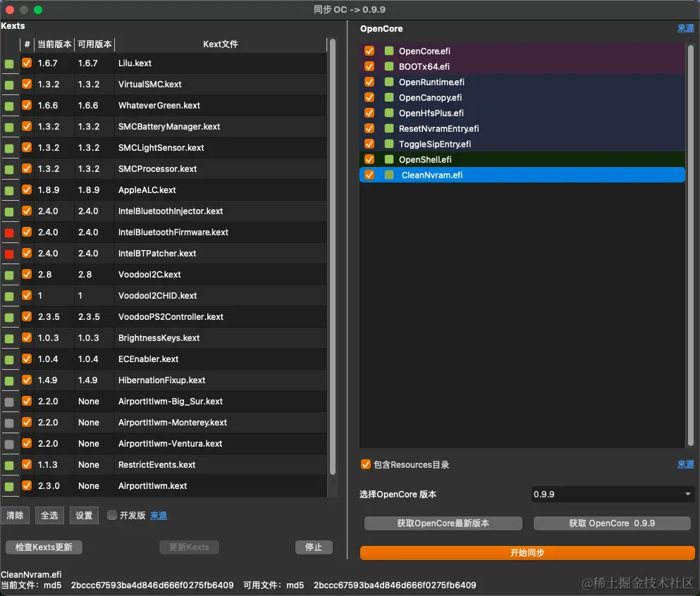Viewport: 700px width, 596px height.
Task: Click the status square next to CleanNvram.efi
Action: tap(389, 175)
